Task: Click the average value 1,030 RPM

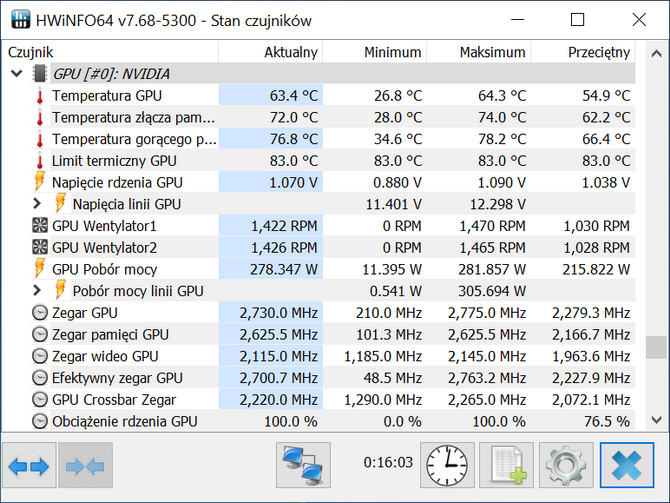Action: [597, 226]
